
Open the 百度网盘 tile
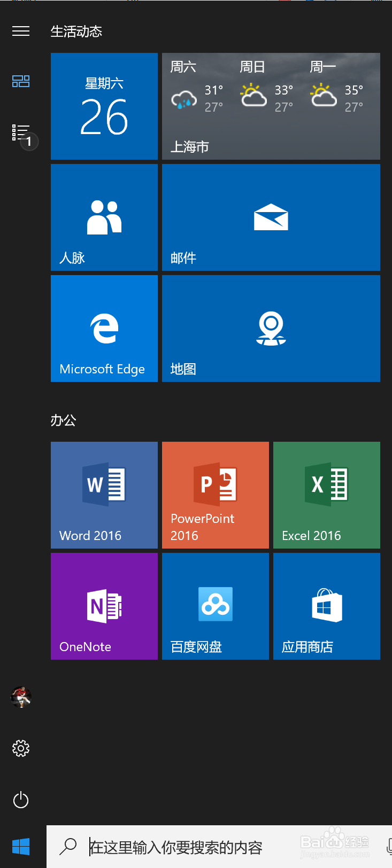point(216,606)
